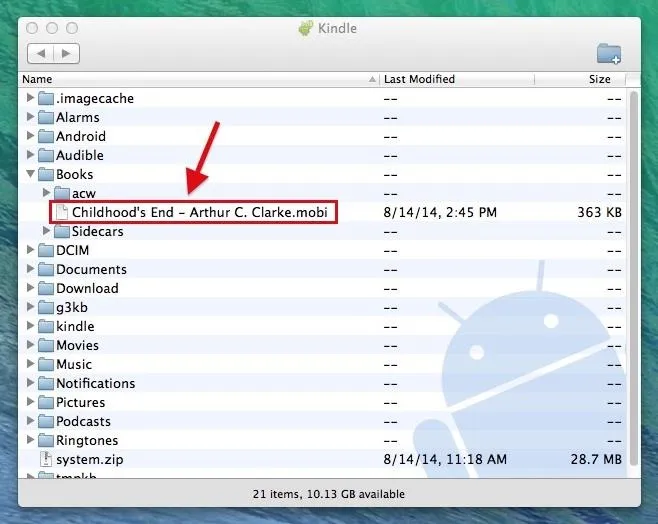Screen dimensions: 658x524
Task: Click the "28.7 MB" size value
Action: (x=596, y=459)
